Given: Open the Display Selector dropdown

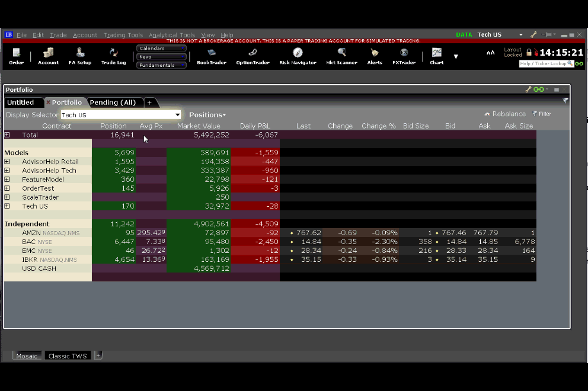Looking at the screenshot, I should [177, 115].
